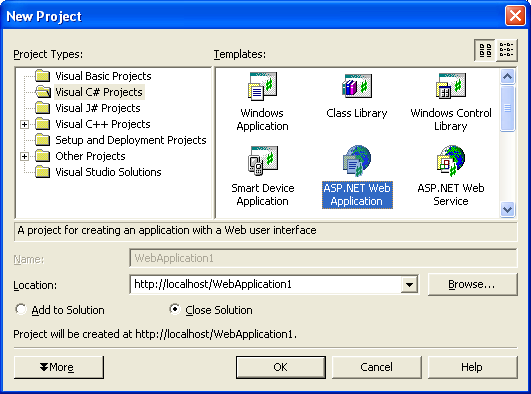The width and height of the screenshot is (531, 394).
Task: Click into the Location text field
Action: (x=266, y=285)
